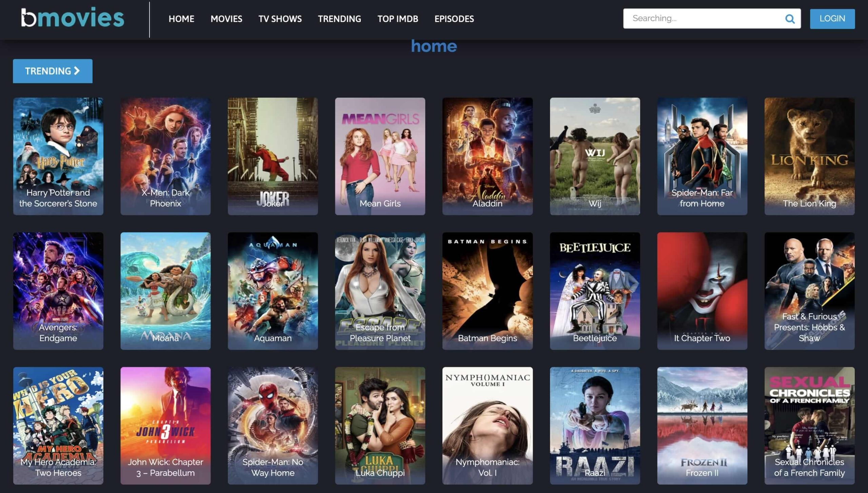Click the Batman Begins poster
This screenshot has width=868, height=493.
coord(487,291)
